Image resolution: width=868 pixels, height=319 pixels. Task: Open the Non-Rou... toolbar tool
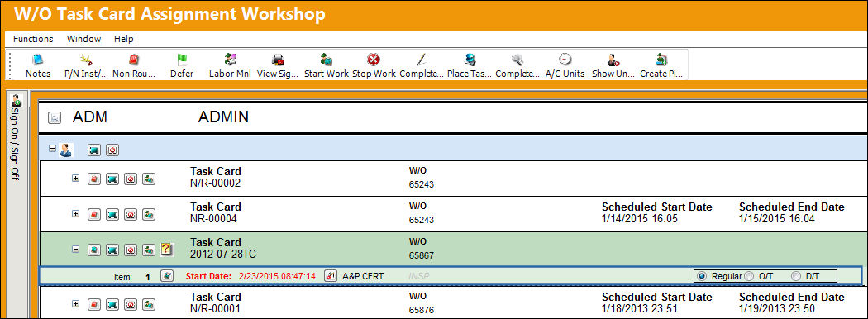click(133, 65)
